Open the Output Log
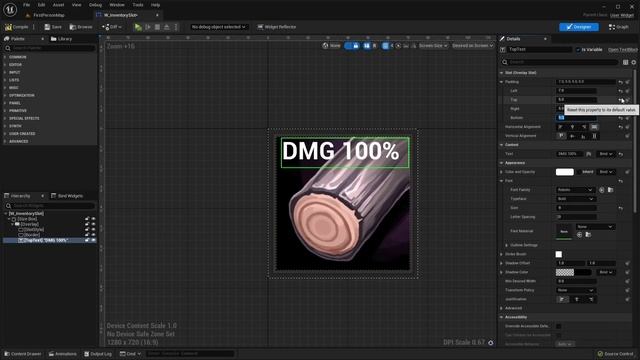Image resolution: width=640 pixels, height=360 pixels. click(98, 354)
